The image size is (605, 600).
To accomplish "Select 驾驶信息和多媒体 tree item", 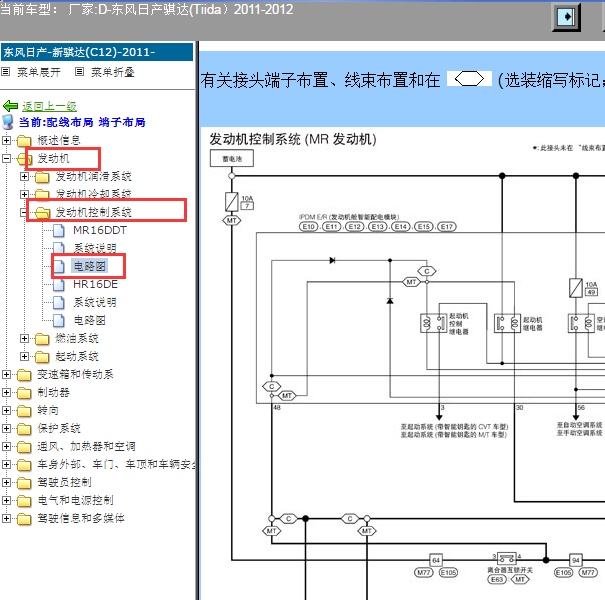I will pyautogui.click(x=81, y=518).
